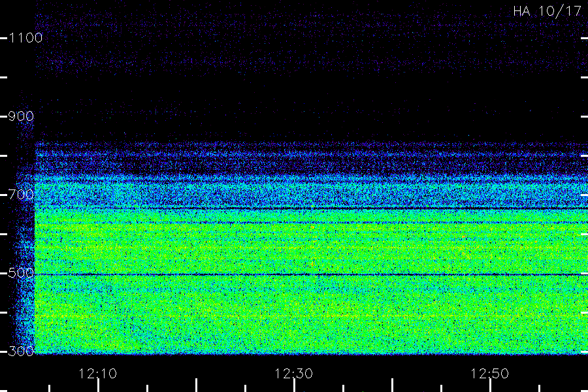Screen dimensions: 588x392
Task: Click the 300 frequency axis label
Action: [x=21, y=351]
